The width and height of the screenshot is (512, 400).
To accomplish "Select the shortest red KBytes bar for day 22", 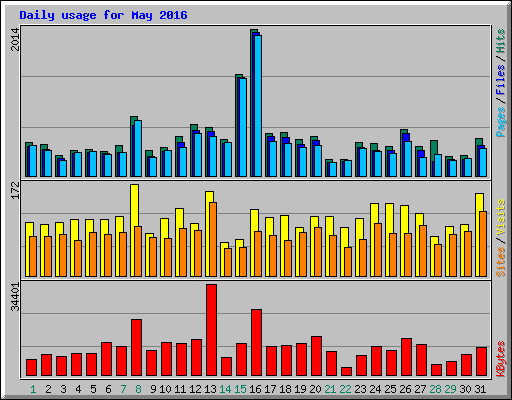I will [x=346, y=372].
